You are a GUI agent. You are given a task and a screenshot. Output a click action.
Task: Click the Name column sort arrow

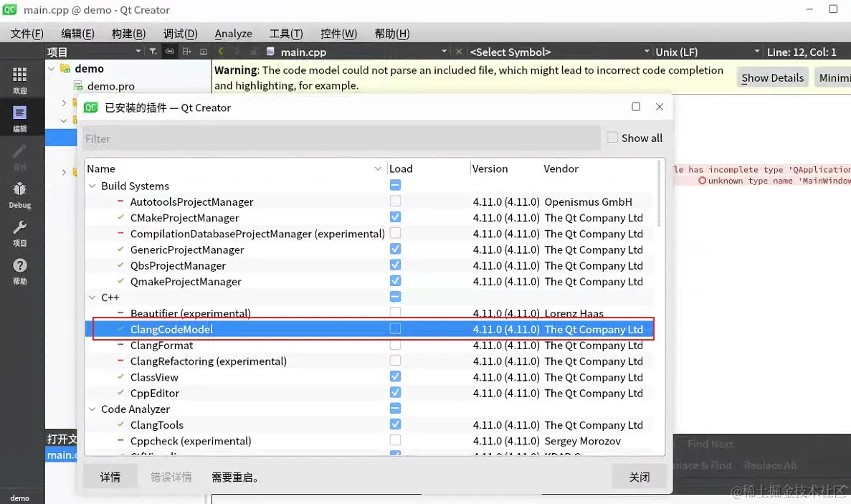click(x=378, y=168)
